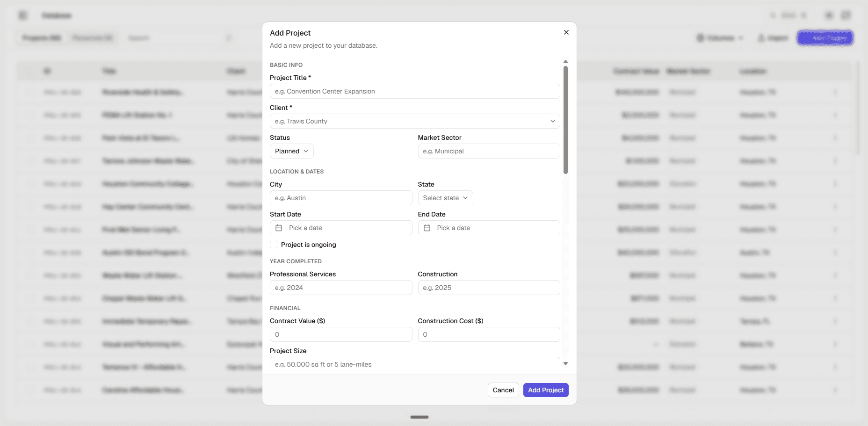Focus the Project Title input field

point(415,91)
